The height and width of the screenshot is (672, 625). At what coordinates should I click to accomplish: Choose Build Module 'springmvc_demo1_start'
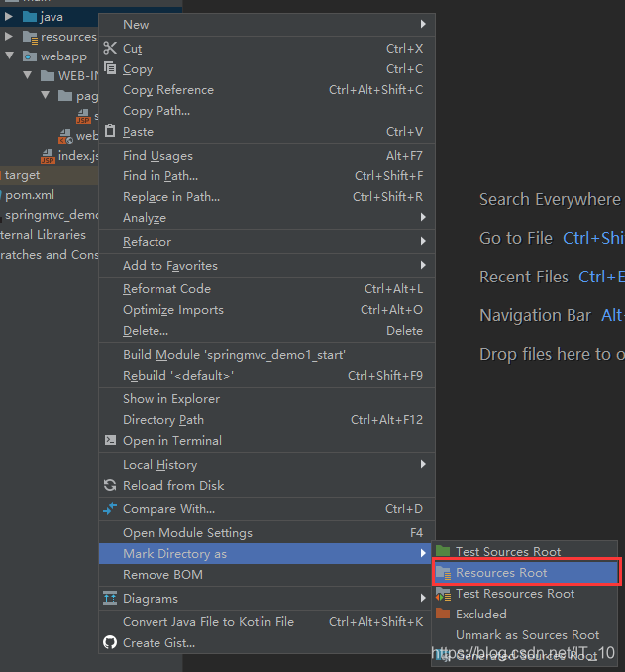click(x=266, y=355)
